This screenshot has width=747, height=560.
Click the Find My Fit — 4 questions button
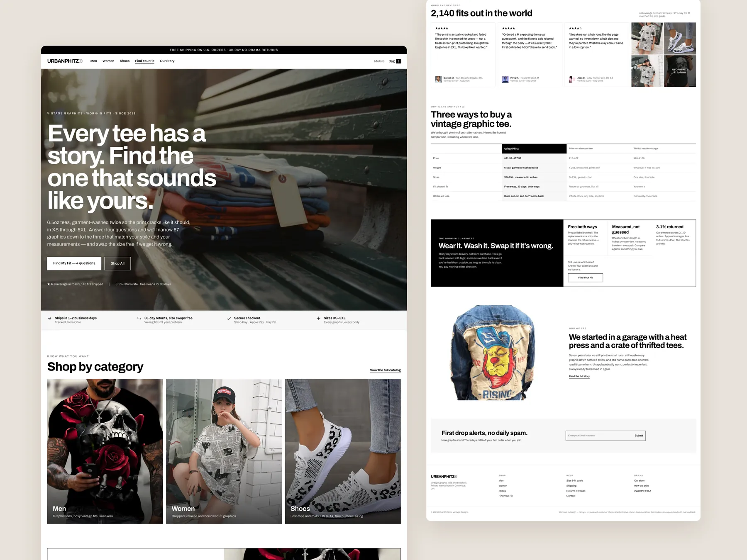(x=74, y=263)
